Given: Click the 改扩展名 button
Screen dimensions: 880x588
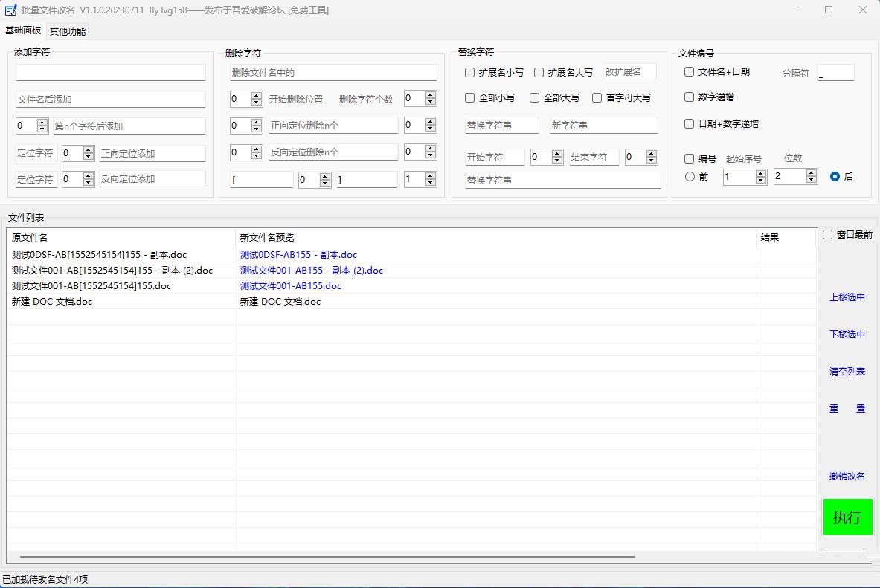Looking at the screenshot, I should coord(629,71).
